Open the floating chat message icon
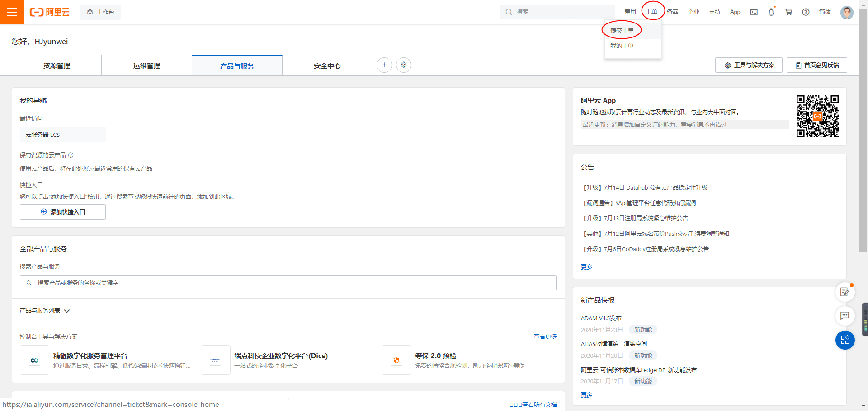Image resolution: width=868 pixels, height=411 pixels. tap(844, 316)
